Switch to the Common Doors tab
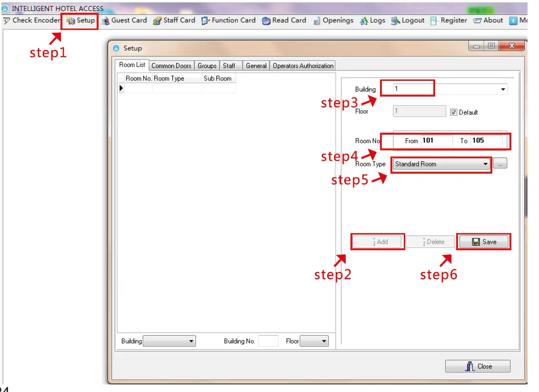 pyautogui.click(x=171, y=66)
